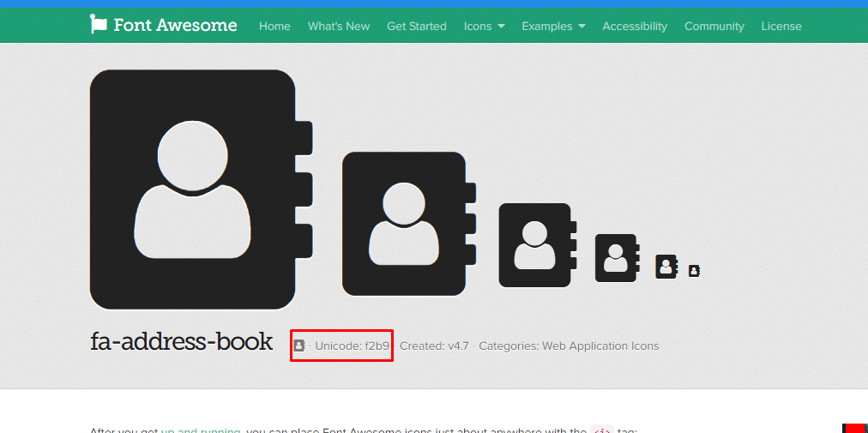Expand the Icons dropdown menu

tap(484, 26)
